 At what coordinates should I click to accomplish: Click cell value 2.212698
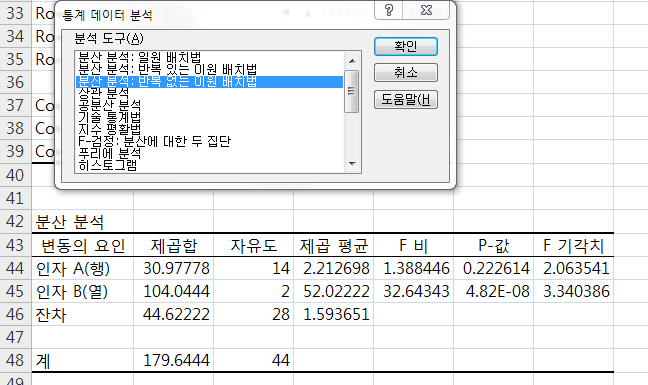[334, 269]
